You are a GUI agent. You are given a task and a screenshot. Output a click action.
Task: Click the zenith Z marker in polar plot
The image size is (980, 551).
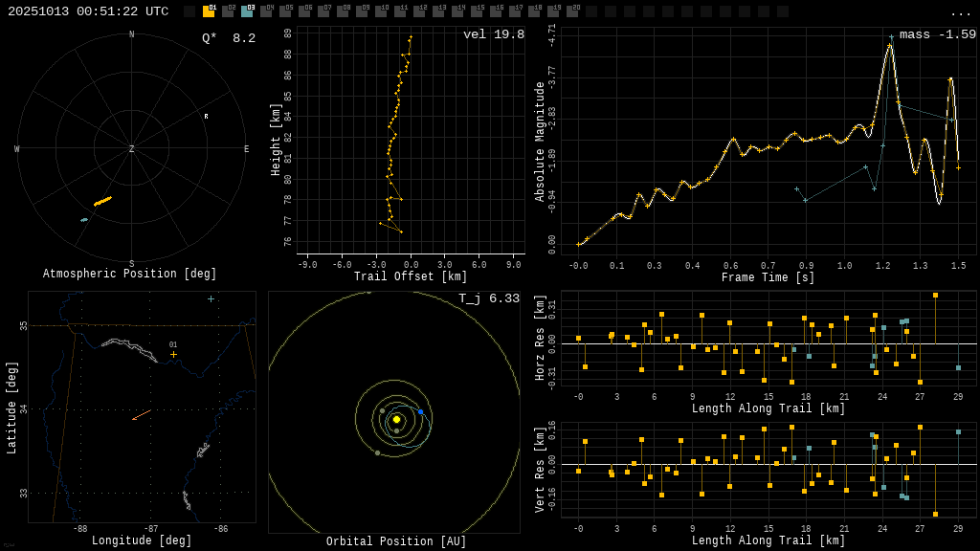click(x=132, y=149)
